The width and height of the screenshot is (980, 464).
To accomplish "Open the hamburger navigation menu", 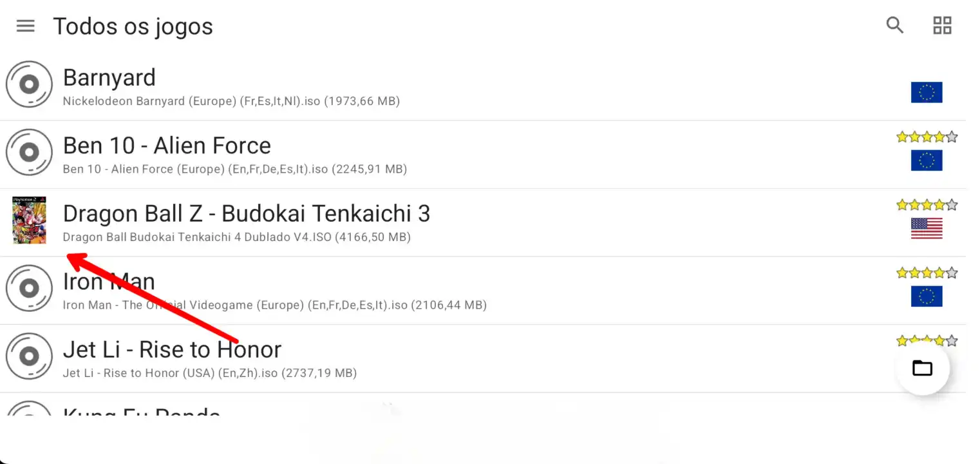I will click(x=26, y=26).
